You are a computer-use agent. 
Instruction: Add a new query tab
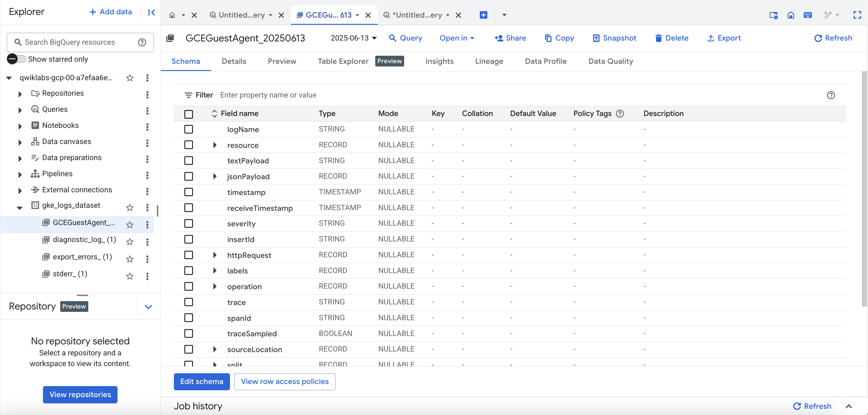(483, 15)
